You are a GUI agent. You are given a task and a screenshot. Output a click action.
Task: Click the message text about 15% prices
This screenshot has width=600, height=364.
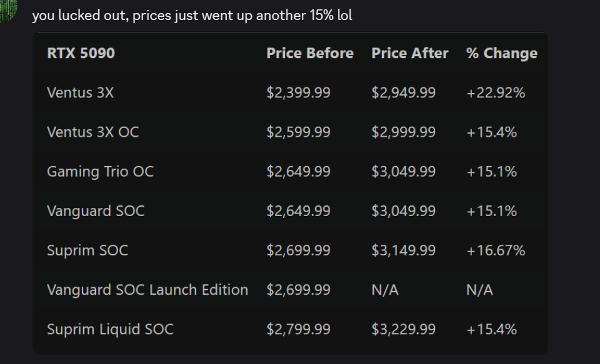pyautogui.click(x=192, y=15)
